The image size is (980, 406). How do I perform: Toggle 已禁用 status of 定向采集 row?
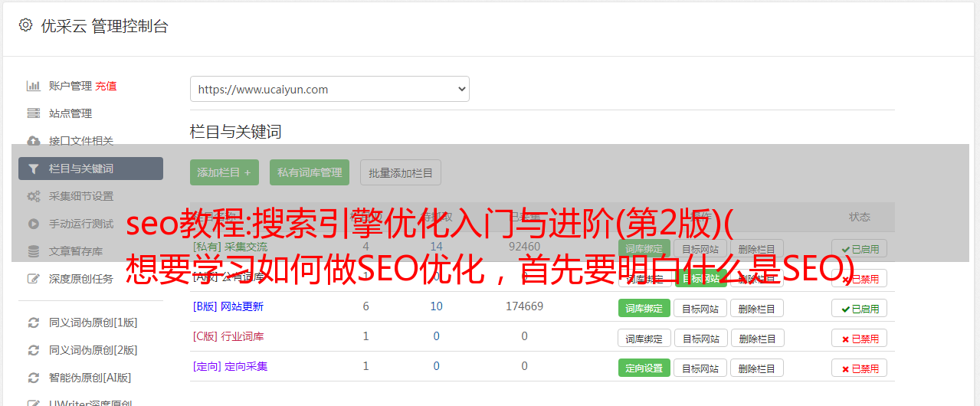(860, 368)
